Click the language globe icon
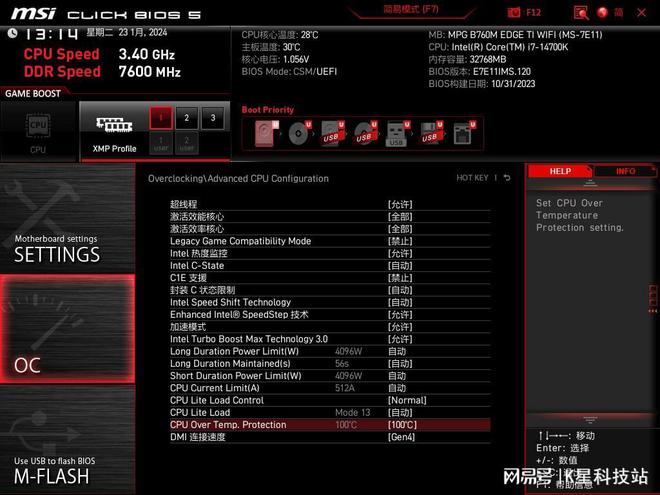 (x=602, y=13)
